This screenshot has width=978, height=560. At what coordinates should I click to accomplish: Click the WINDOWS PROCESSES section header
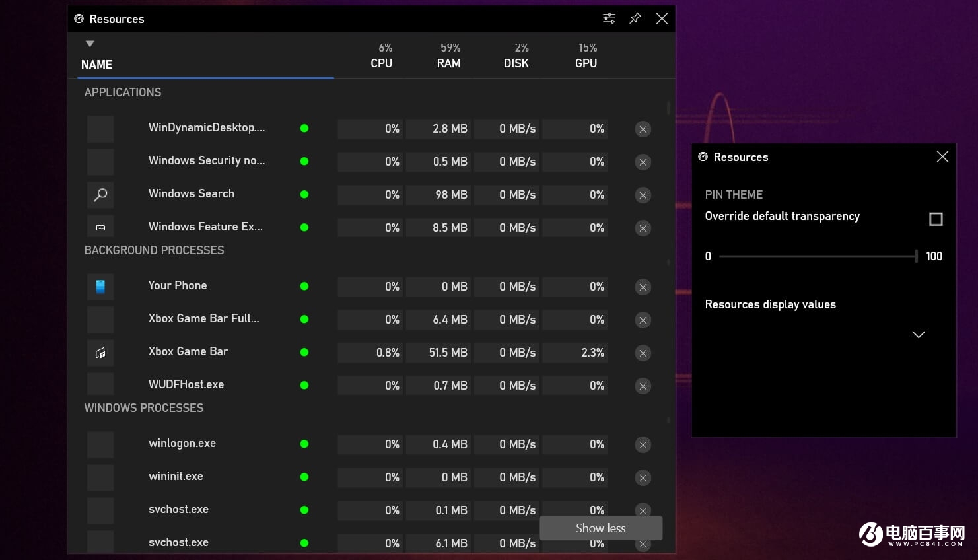[x=144, y=408]
